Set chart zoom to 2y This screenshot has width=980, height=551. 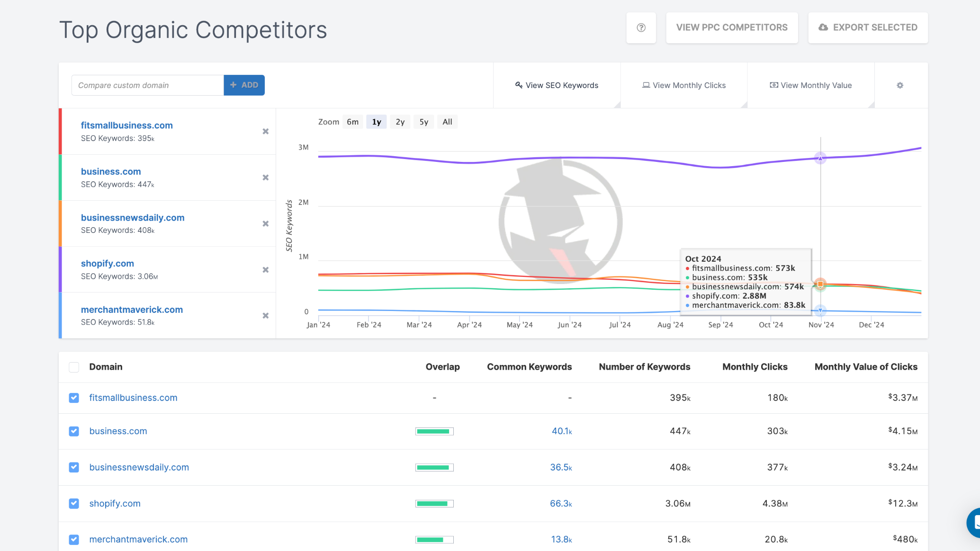[400, 122]
